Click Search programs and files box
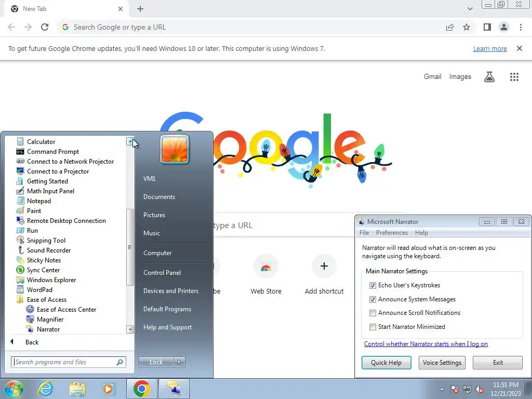 point(69,362)
